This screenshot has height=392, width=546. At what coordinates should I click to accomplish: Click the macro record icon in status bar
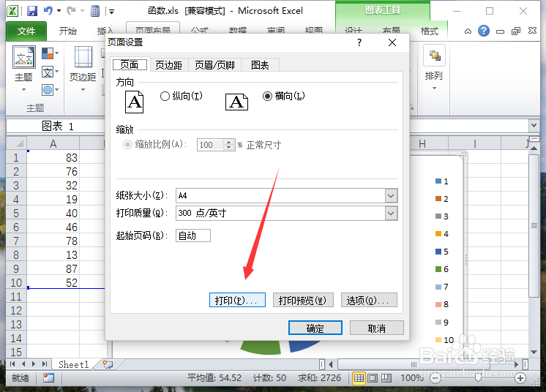click(48, 378)
